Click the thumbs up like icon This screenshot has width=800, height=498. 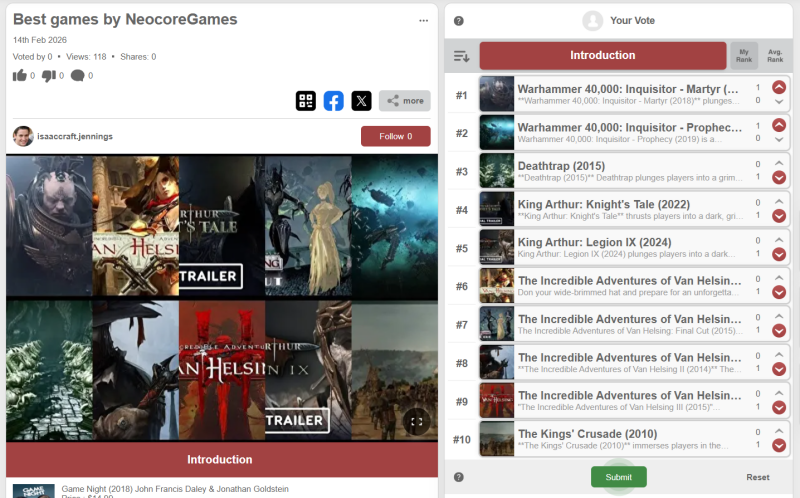coord(20,76)
